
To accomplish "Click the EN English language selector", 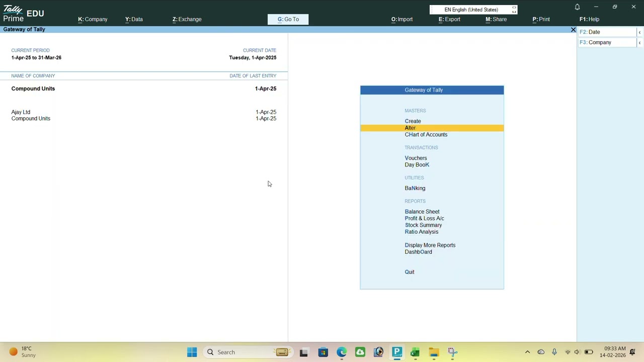I will (x=471, y=10).
